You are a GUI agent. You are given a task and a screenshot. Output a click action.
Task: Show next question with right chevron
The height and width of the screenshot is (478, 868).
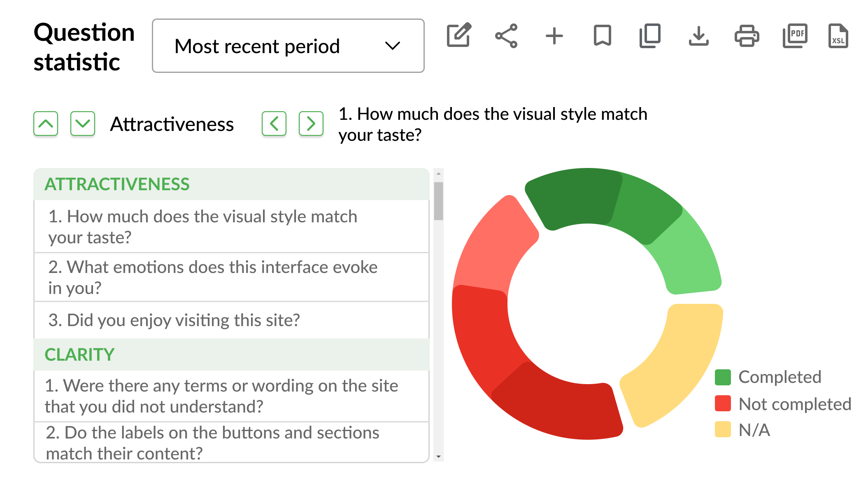click(x=311, y=124)
